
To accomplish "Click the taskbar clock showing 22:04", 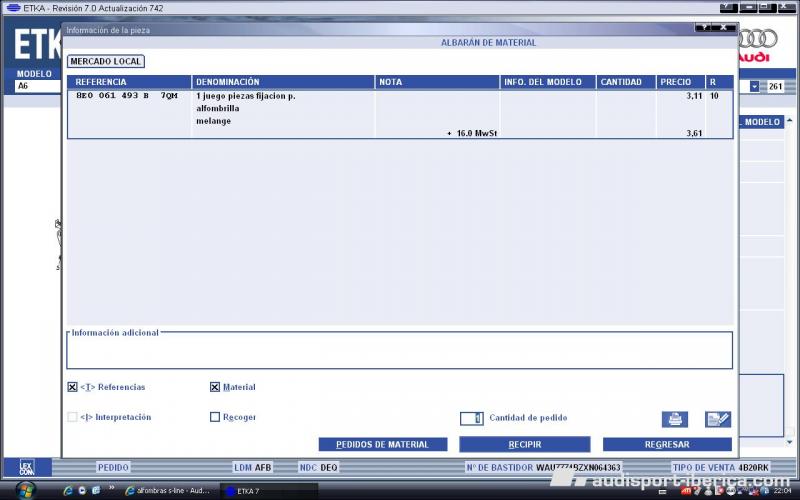I will coord(783,491).
